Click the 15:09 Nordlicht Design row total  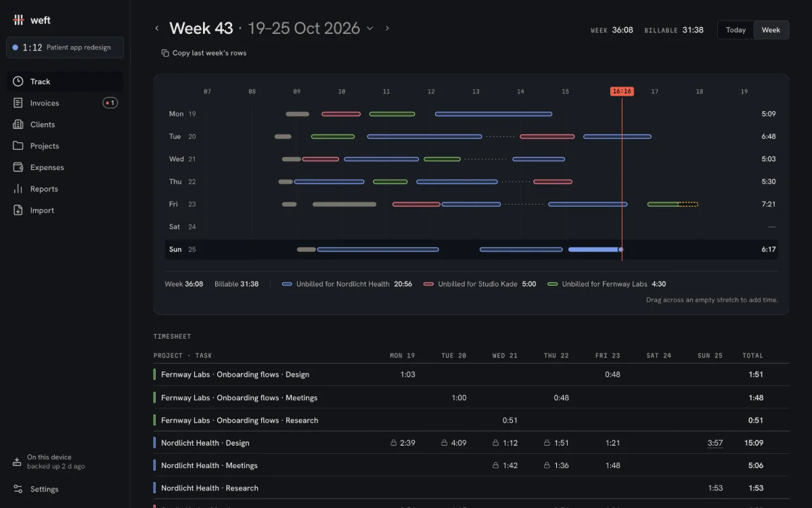[x=754, y=443]
